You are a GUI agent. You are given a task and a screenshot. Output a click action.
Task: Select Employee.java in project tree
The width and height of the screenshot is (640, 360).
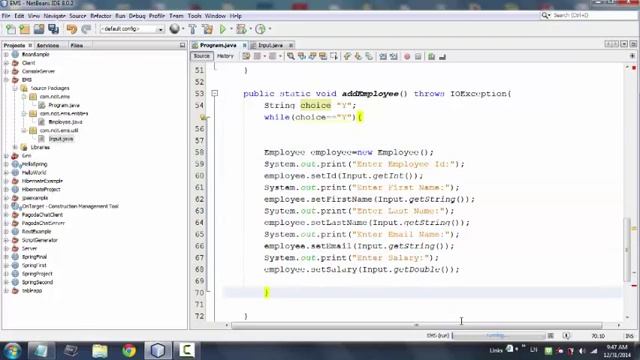coord(65,122)
